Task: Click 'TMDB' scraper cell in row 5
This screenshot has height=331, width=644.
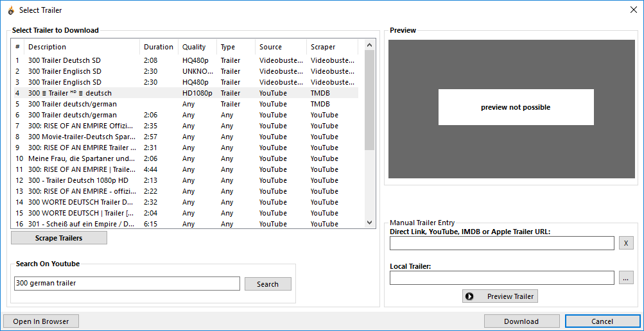Action: pyautogui.click(x=320, y=104)
